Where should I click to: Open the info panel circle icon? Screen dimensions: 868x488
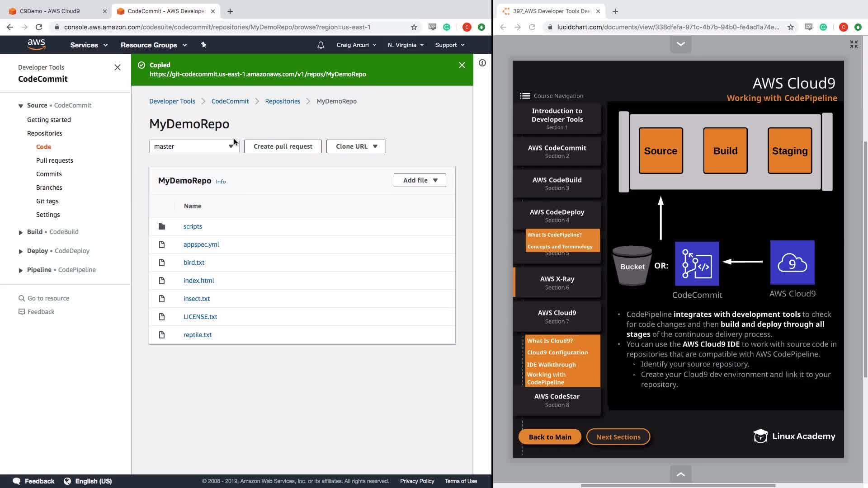coord(482,63)
